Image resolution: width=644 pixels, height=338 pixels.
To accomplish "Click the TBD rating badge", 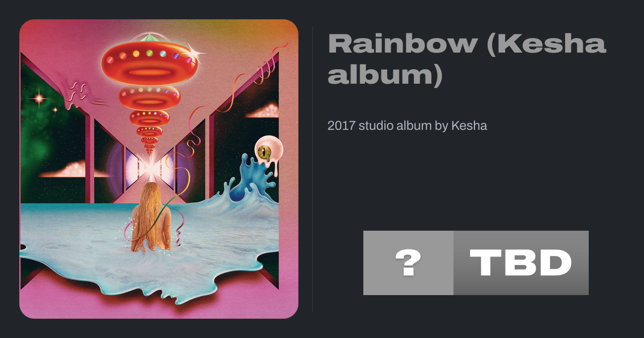I will (x=521, y=263).
